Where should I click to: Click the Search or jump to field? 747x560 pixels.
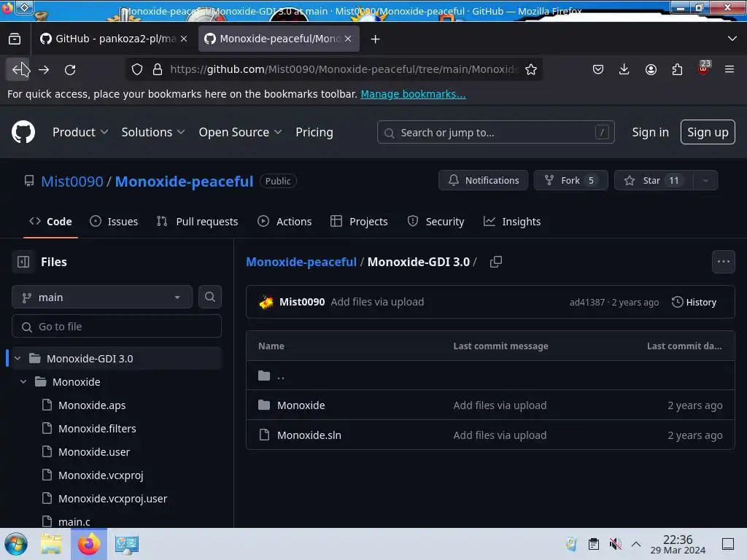(495, 132)
